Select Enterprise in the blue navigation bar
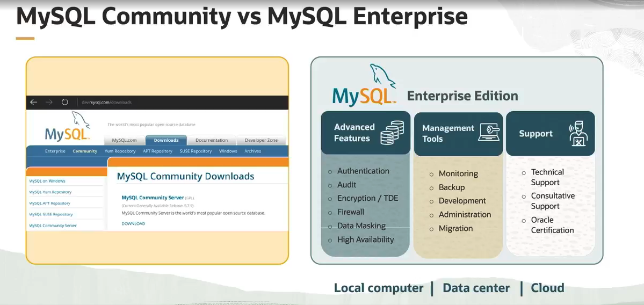Image resolution: width=644 pixels, height=305 pixels. [55, 151]
